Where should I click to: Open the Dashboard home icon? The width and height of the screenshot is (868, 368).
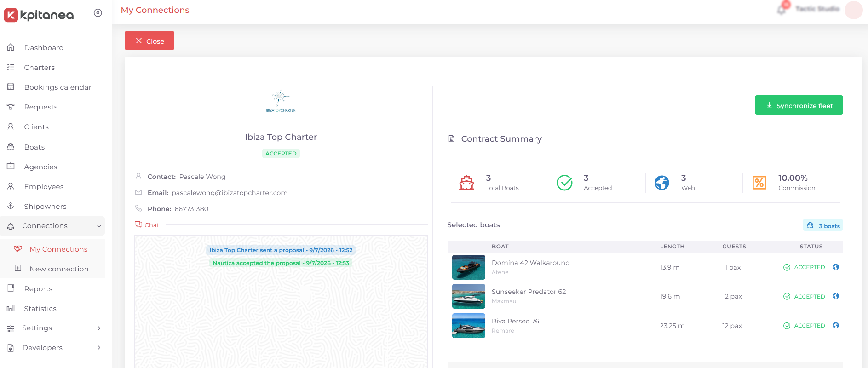tap(11, 47)
